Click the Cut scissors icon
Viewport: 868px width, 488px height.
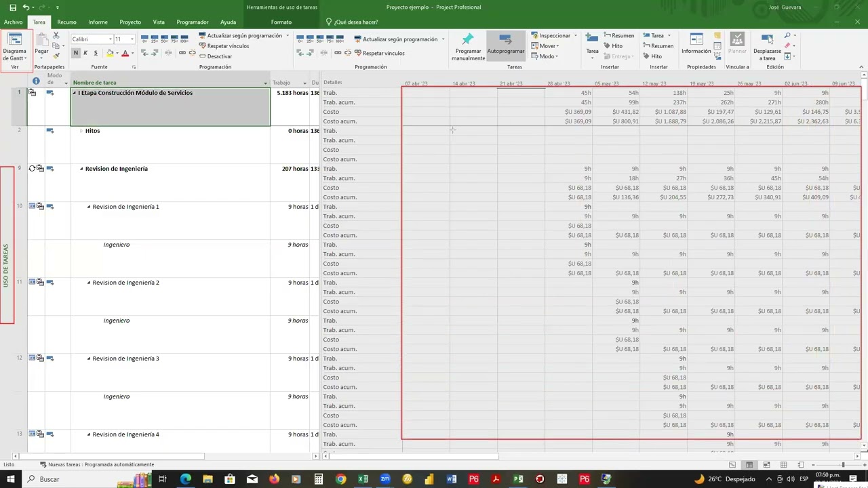click(x=56, y=35)
